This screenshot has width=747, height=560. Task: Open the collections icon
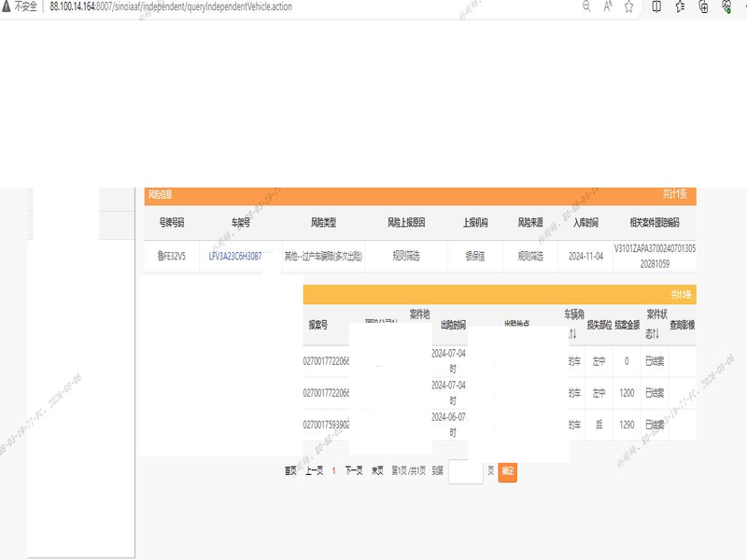(703, 7)
